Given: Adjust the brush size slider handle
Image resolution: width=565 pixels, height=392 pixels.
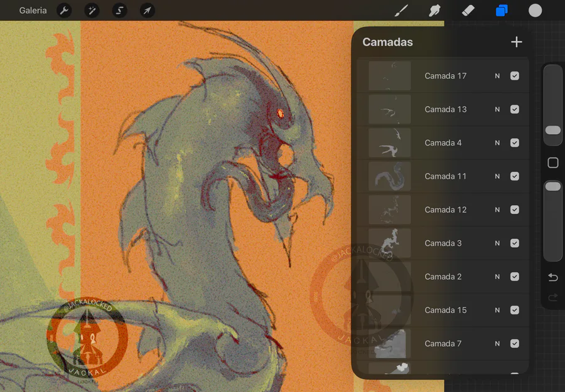Looking at the screenshot, I should click(x=553, y=130).
